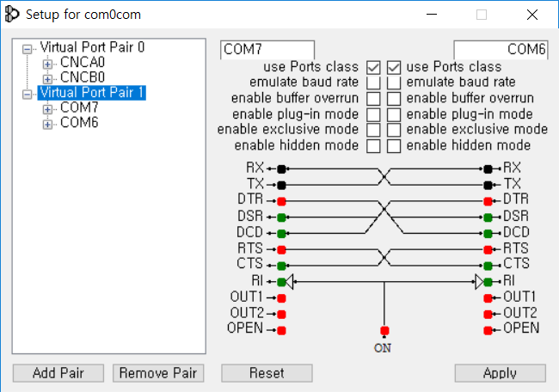Select Virtual Port Pair 0 in tree
The width and height of the screenshot is (559, 392).
[x=92, y=47]
